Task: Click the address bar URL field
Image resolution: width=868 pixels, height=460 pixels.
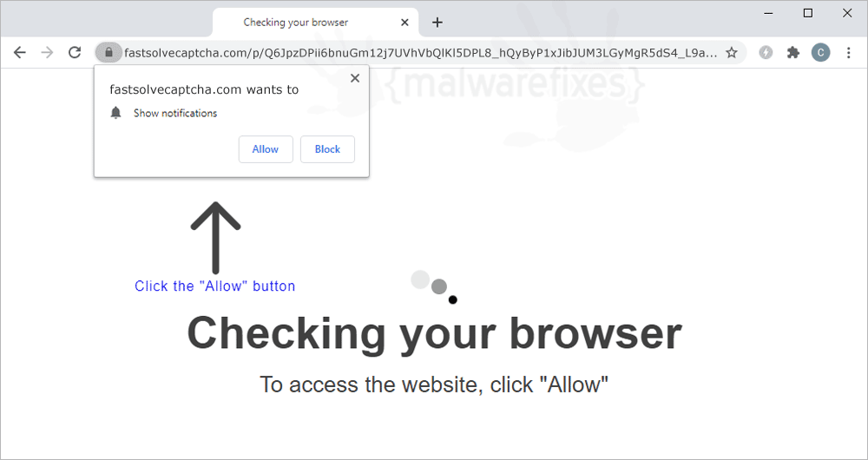Action: tap(421, 53)
